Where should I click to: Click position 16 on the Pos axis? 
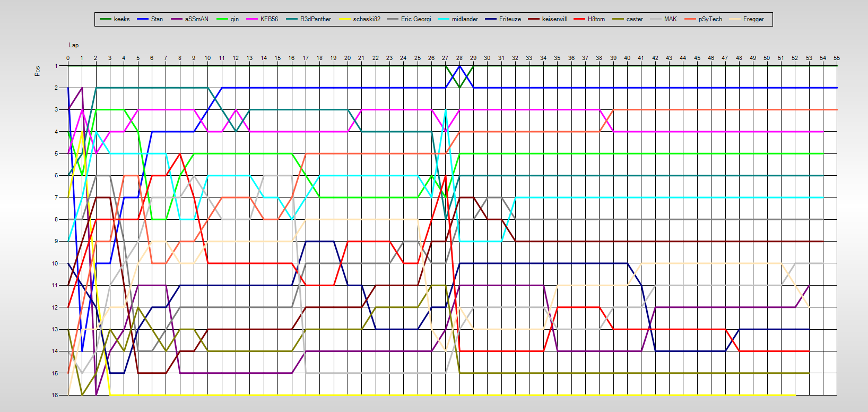[55, 395]
